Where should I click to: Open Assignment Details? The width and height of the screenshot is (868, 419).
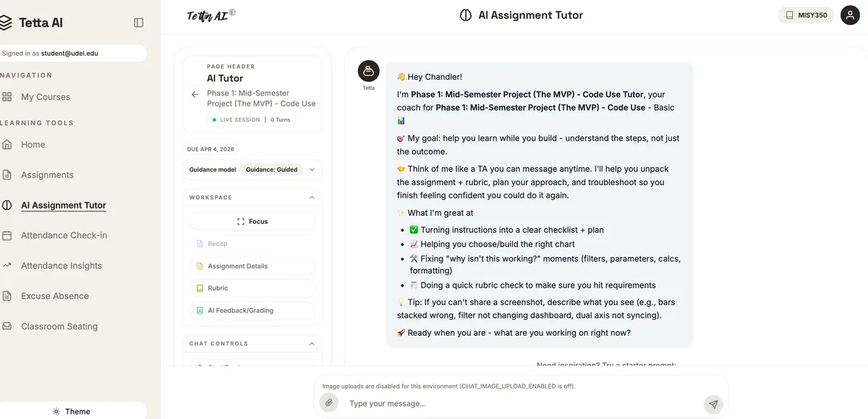[252, 266]
